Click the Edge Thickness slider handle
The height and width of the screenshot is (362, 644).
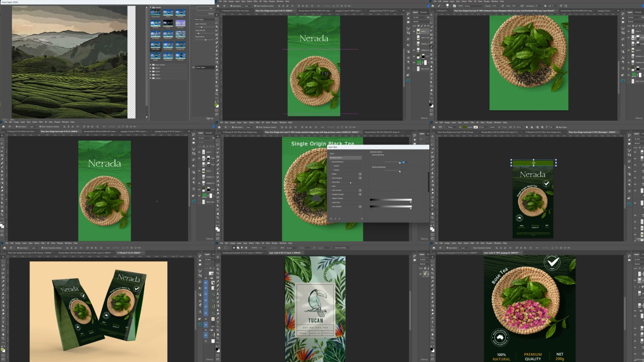[201, 27]
